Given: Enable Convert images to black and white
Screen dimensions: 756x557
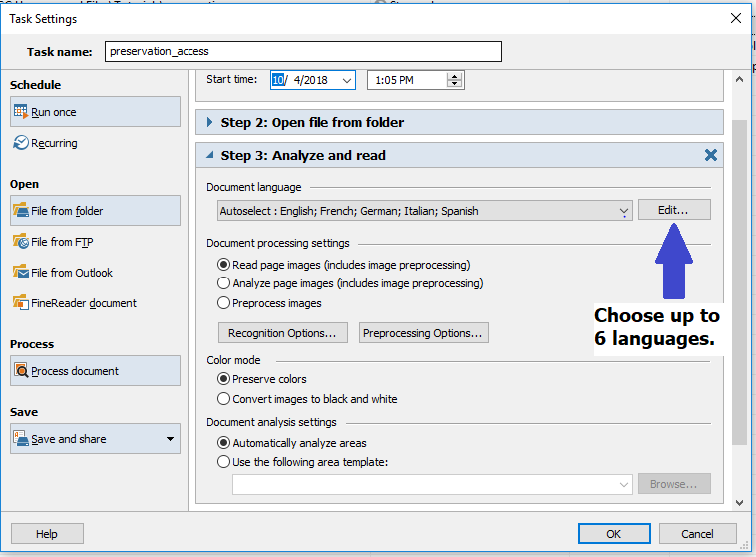Looking at the screenshot, I should 224,399.
